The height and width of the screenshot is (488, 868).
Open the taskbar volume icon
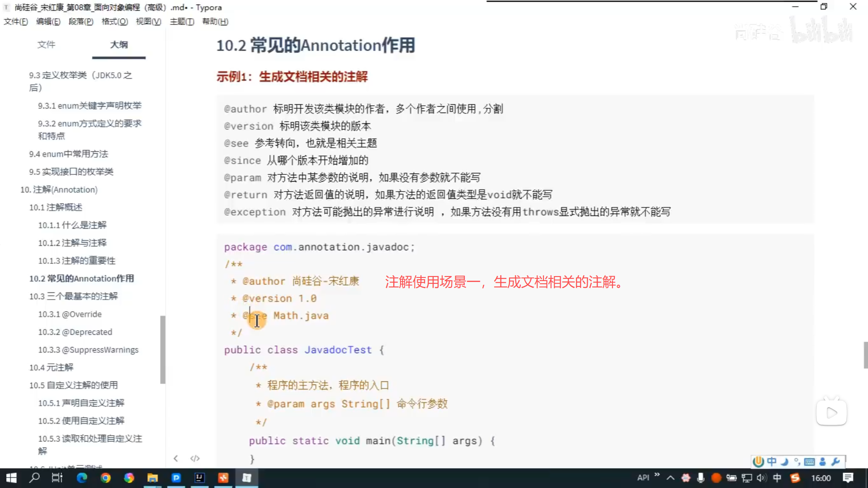click(762, 478)
